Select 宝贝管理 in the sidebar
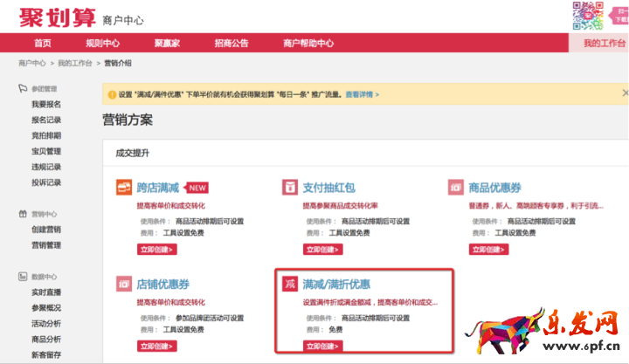Viewport: 629px width, 364px height. click(46, 151)
